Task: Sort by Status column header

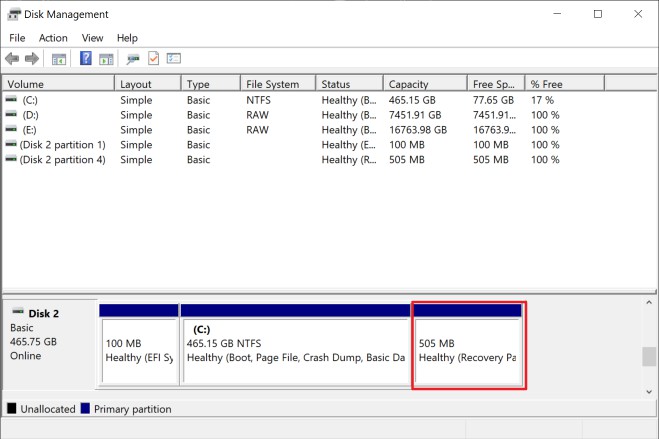Action: [x=350, y=84]
